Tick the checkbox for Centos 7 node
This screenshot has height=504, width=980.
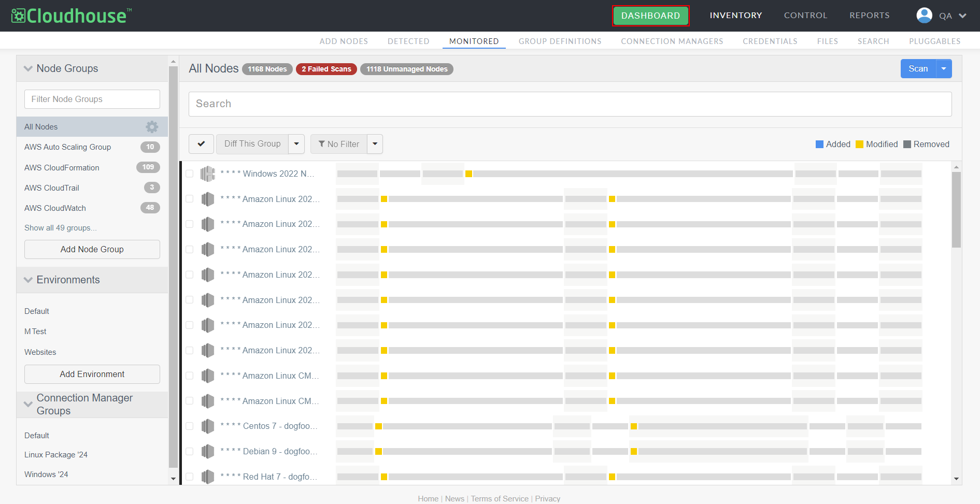(190, 426)
